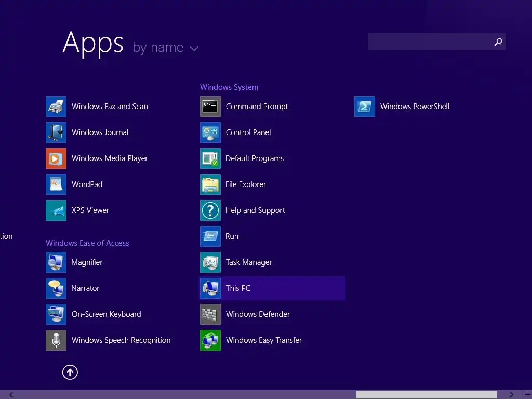Open the Windows Fax and Scan icon
The height and width of the screenshot is (399, 532).
56,107
